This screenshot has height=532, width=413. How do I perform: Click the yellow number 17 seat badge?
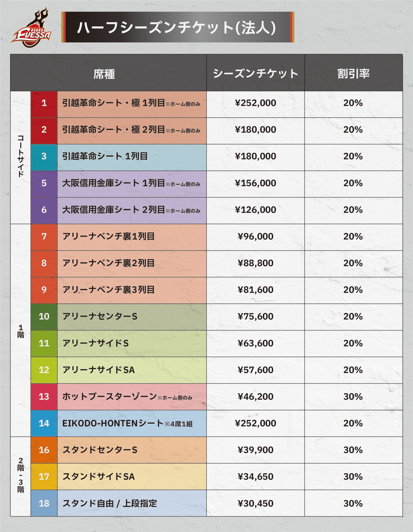(44, 477)
